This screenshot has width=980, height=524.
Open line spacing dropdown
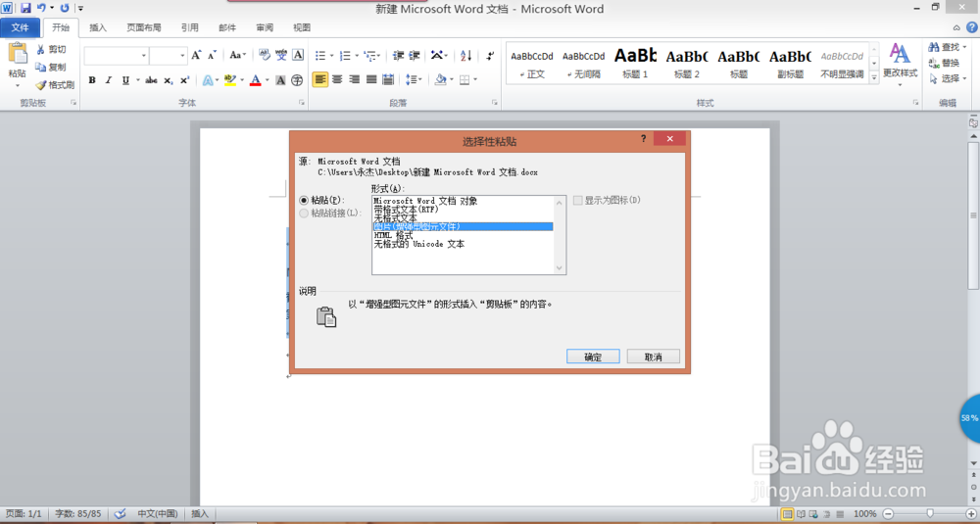(414, 80)
